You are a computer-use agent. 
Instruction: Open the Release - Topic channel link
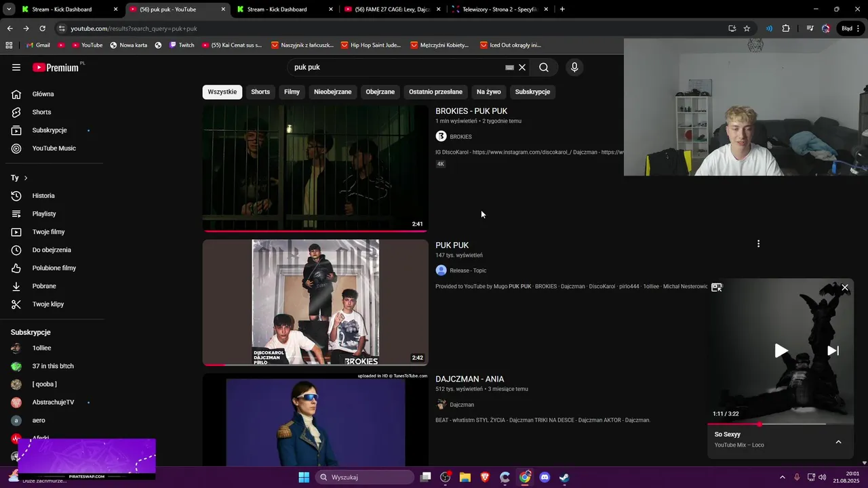click(468, 270)
